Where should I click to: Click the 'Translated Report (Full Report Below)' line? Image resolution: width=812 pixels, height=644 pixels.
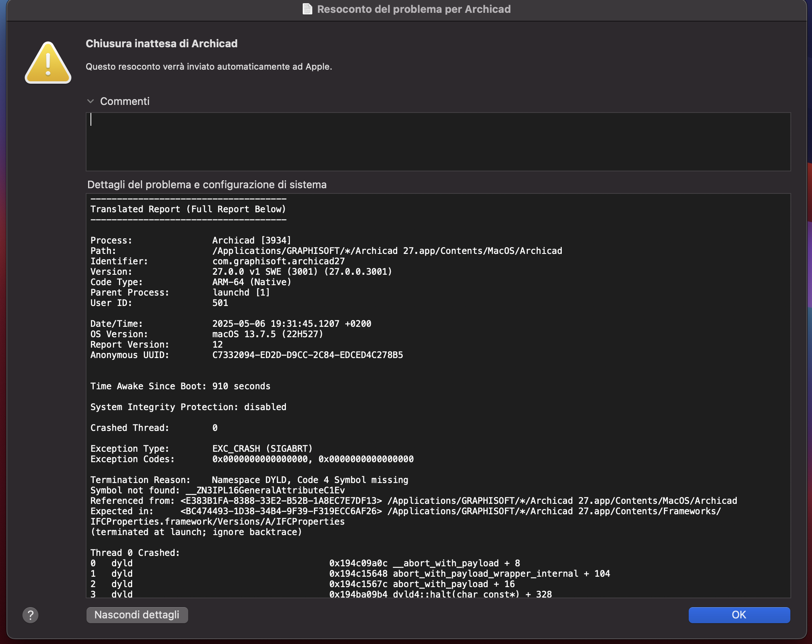click(188, 209)
